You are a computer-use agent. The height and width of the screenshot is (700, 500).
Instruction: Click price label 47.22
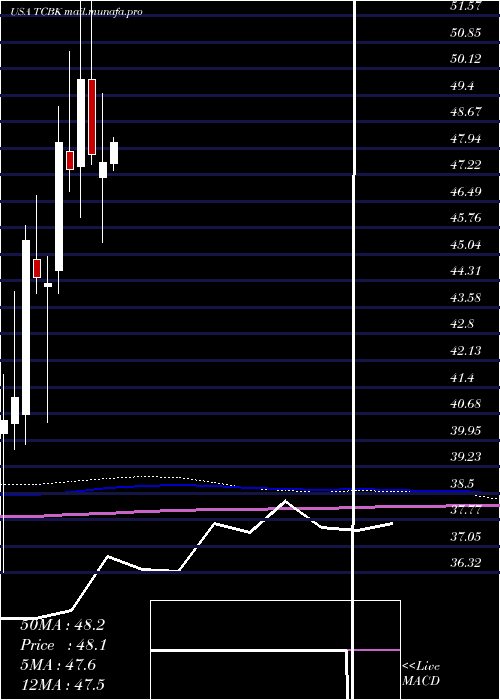467,165
